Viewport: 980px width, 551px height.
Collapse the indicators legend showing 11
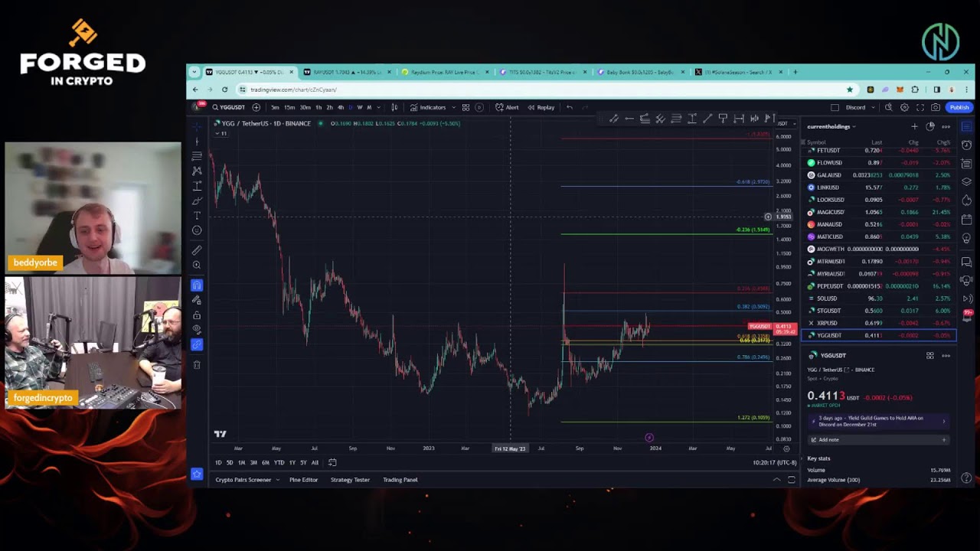pos(221,133)
